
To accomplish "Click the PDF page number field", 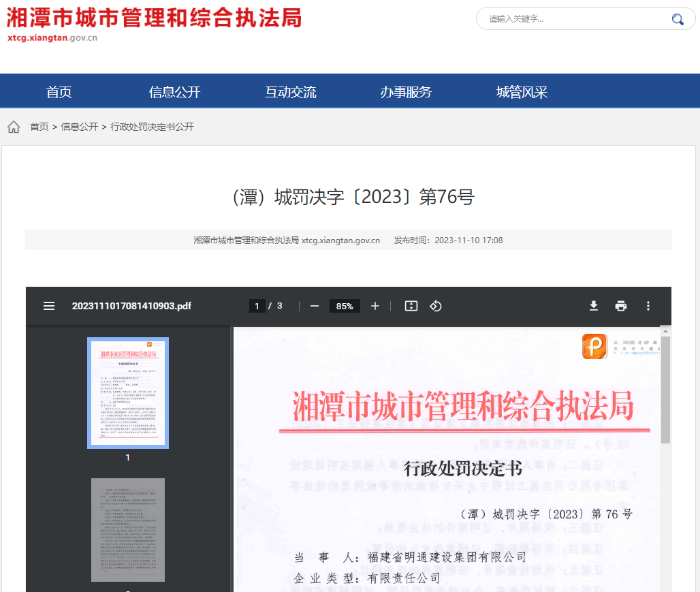I will tap(257, 306).
